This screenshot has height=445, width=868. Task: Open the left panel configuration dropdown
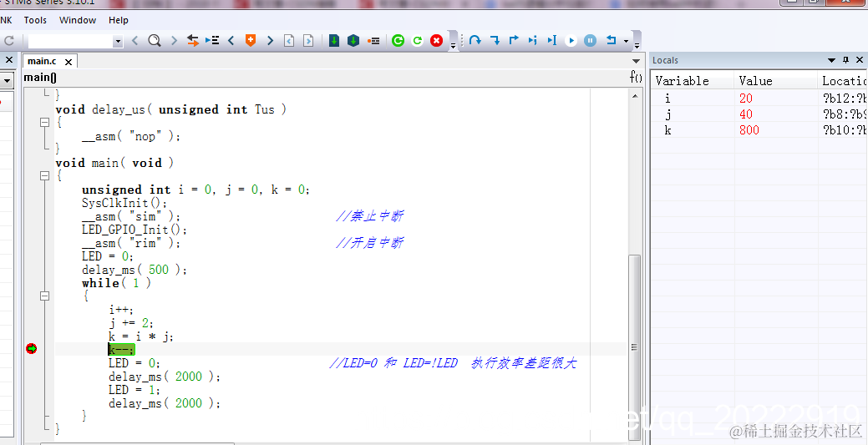coord(8,81)
